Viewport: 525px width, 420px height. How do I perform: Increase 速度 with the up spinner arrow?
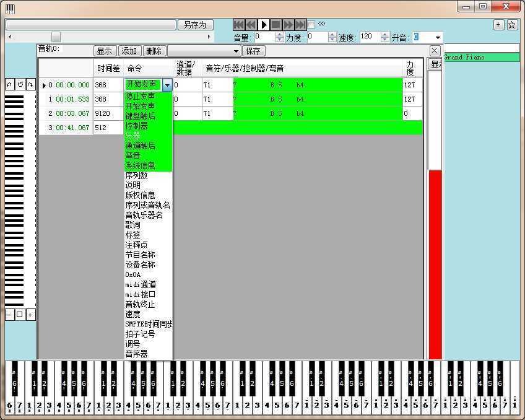point(384,35)
